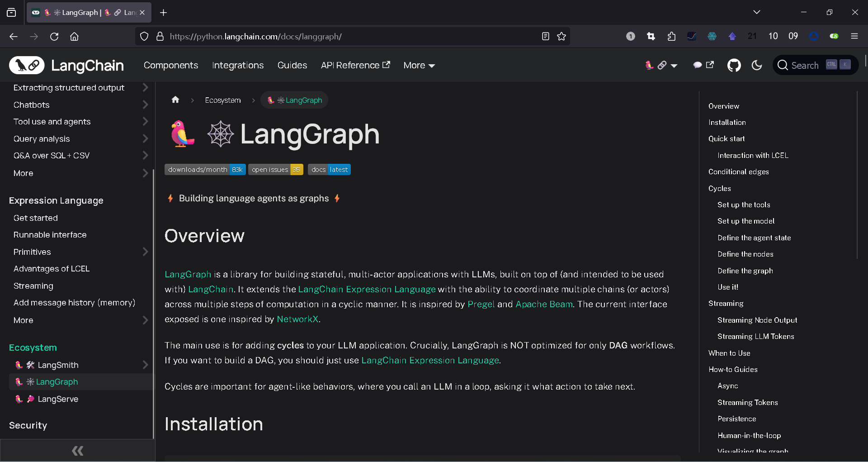
Task: Select LangGraph in the sidebar
Action: point(80,381)
